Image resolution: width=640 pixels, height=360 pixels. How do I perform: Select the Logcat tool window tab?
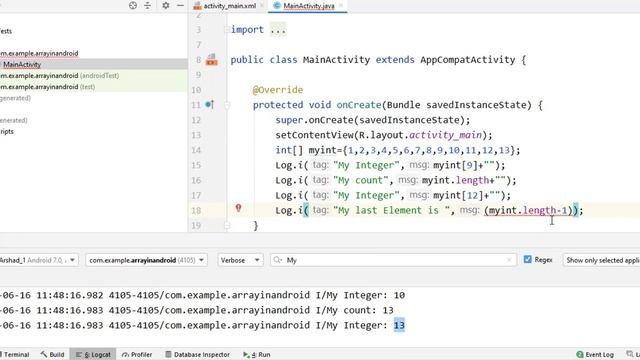click(93, 354)
